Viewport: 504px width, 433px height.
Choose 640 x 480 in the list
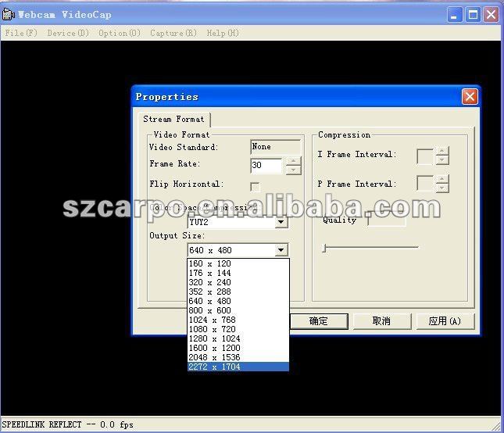pos(238,301)
